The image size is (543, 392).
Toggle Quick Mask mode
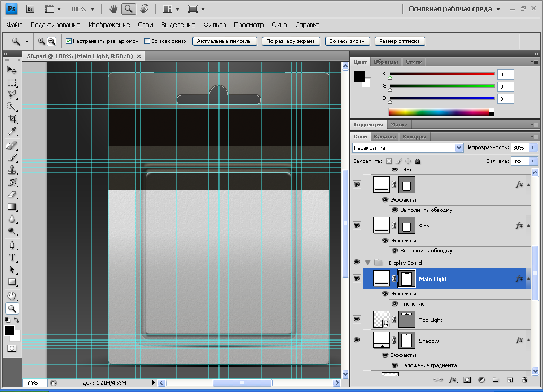[x=12, y=349]
